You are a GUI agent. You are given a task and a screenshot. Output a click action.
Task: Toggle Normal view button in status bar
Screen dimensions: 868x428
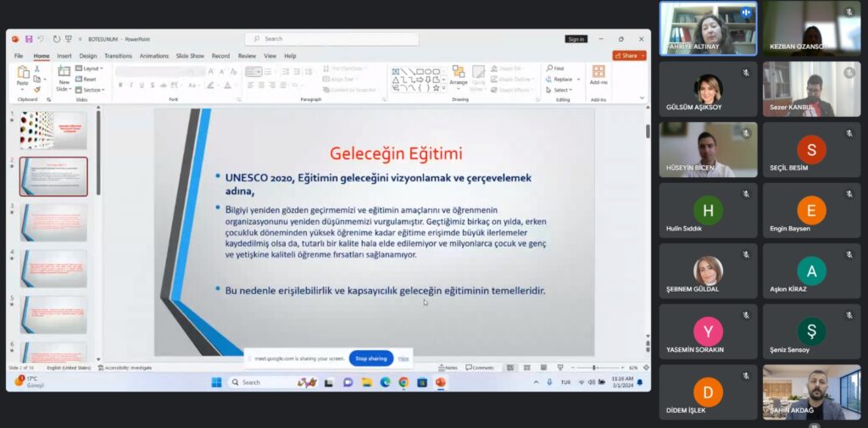pos(510,368)
